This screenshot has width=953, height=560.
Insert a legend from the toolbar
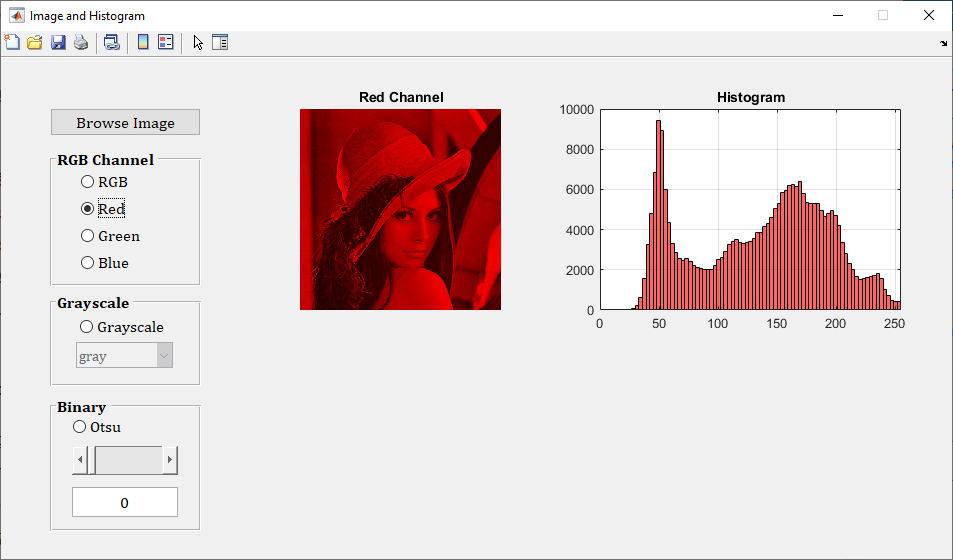[166, 42]
